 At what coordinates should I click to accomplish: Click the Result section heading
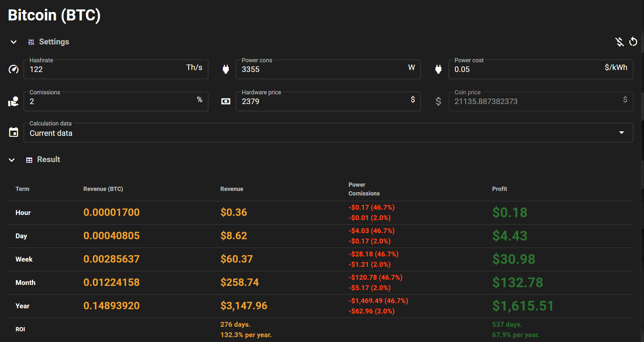49,159
